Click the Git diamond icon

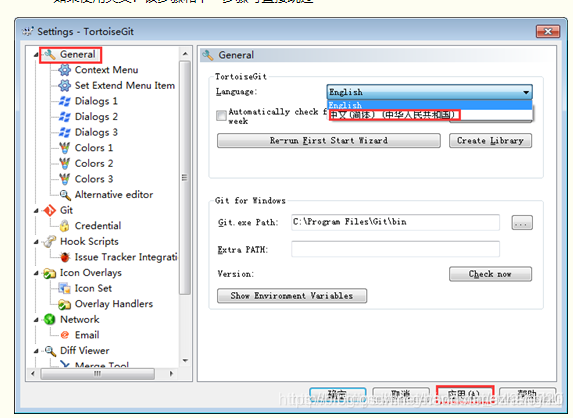[x=49, y=210]
